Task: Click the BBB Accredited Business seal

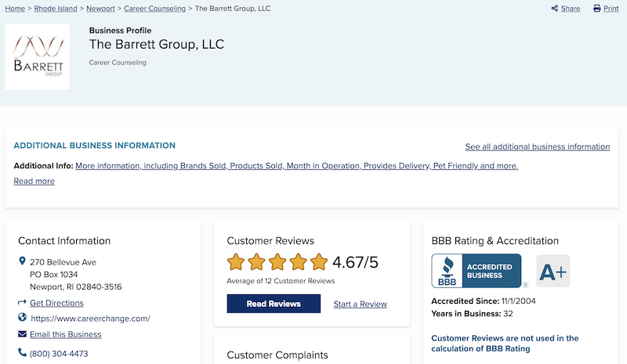Action: (x=477, y=271)
